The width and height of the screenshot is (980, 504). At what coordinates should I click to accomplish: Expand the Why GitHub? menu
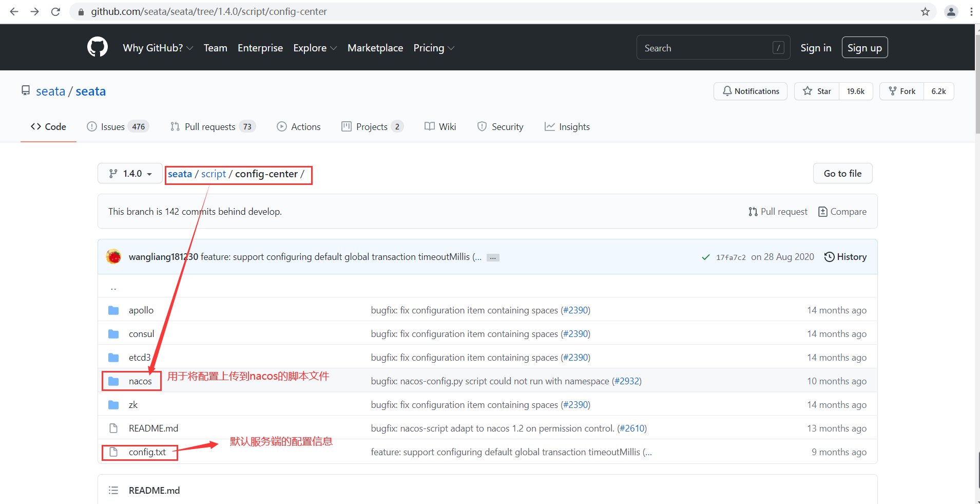[x=158, y=48]
